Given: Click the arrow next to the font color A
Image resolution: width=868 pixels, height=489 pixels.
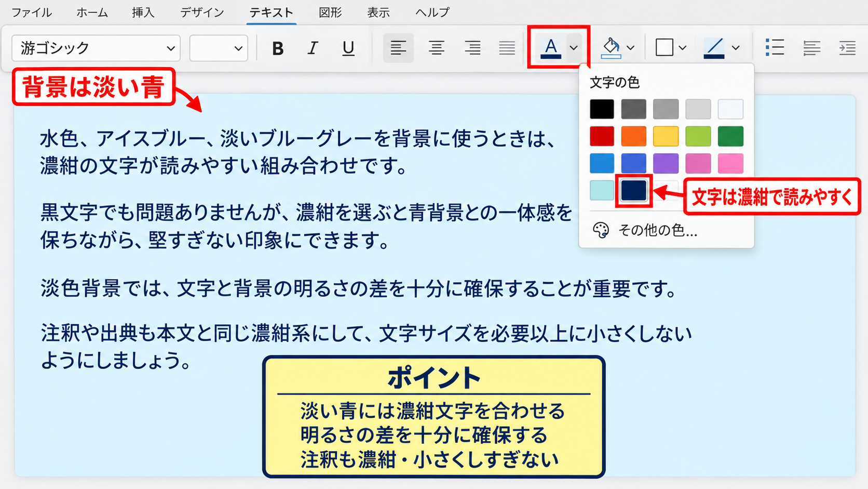Looking at the screenshot, I should [574, 48].
